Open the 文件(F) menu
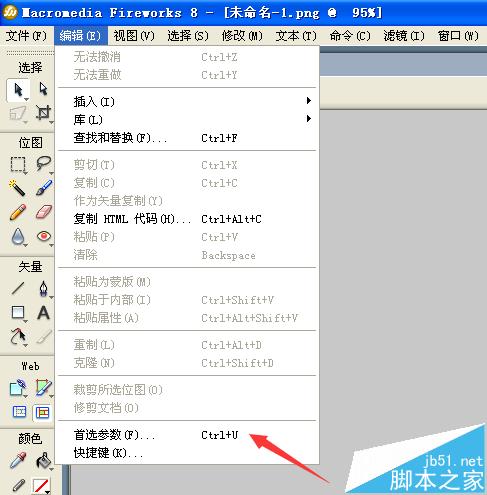 point(26,36)
